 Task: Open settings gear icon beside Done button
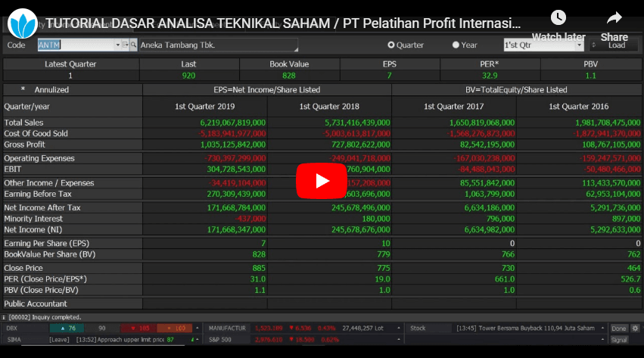pyautogui.click(x=636, y=328)
